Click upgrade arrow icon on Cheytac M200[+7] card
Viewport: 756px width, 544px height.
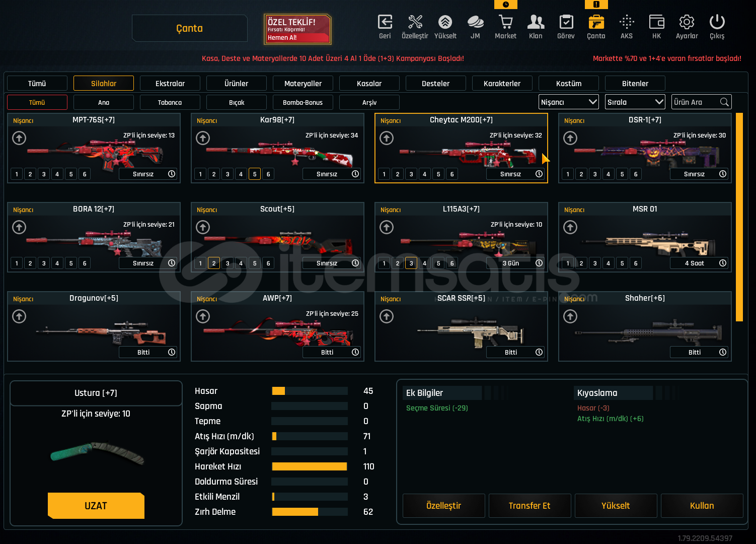pyautogui.click(x=387, y=138)
